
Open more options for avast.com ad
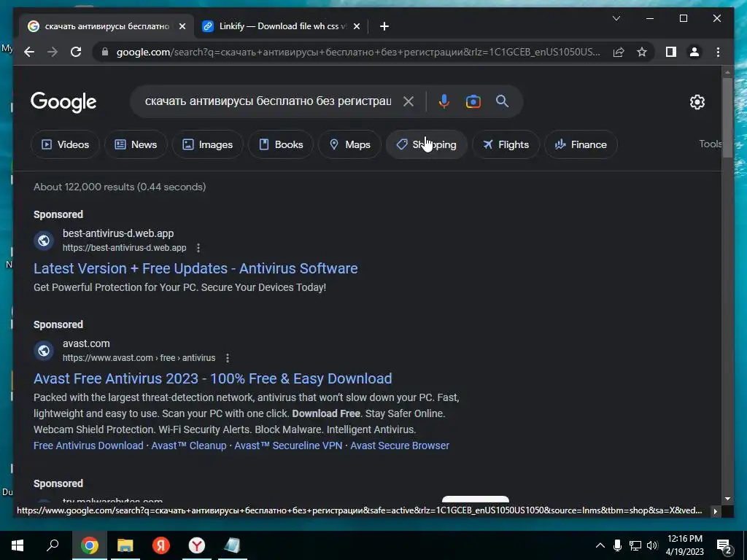[228, 358]
